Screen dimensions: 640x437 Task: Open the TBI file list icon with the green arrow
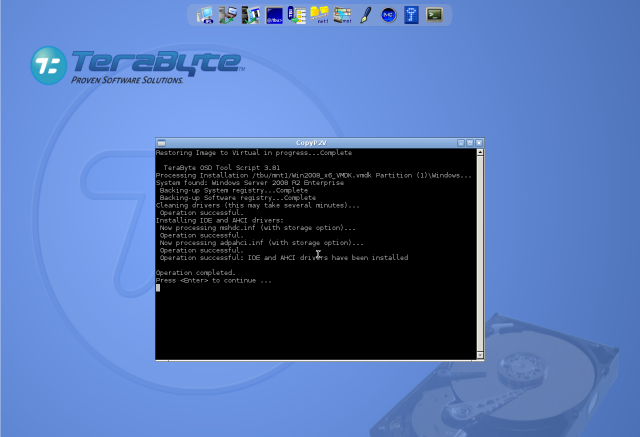point(297,15)
